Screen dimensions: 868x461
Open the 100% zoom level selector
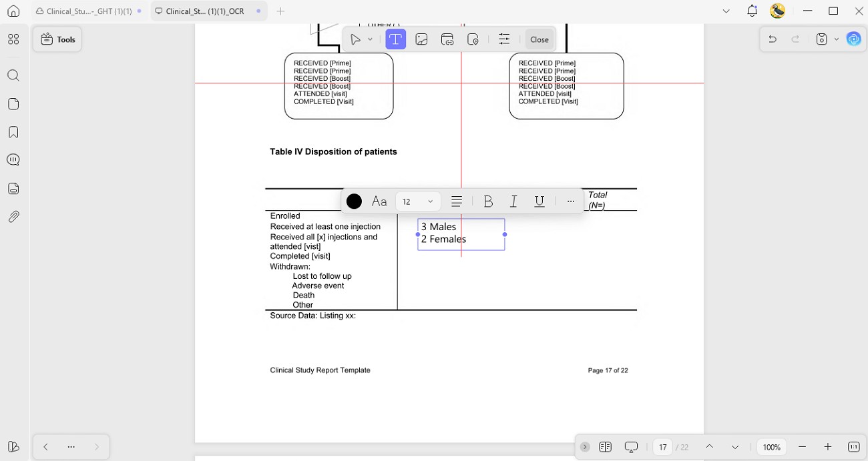(x=772, y=447)
